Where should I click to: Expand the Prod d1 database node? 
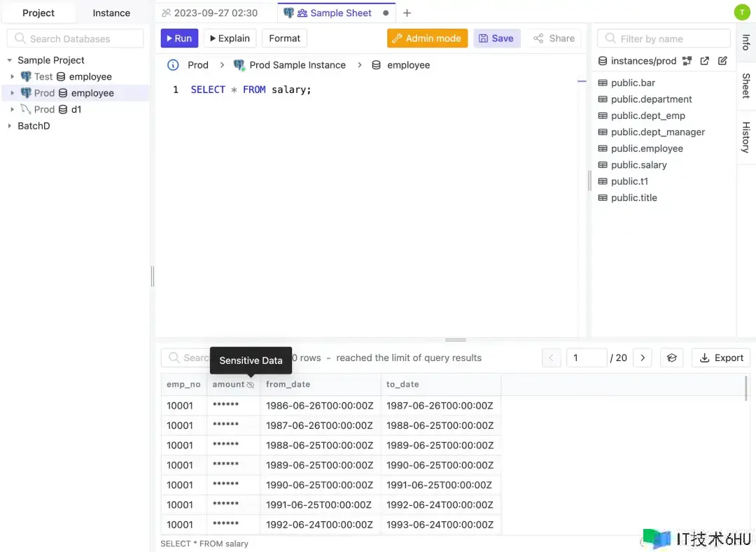(x=12, y=109)
